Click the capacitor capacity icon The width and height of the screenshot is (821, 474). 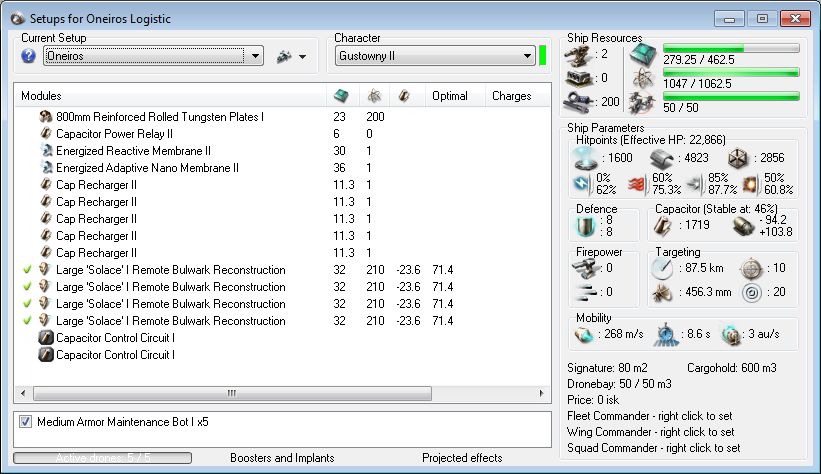pyautogui.click(x=663, y=226)
